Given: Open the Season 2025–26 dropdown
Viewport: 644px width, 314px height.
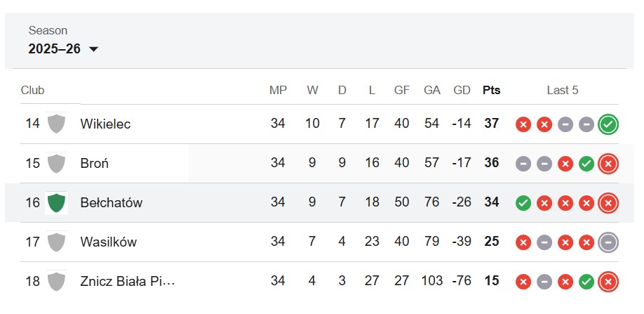Looking at the screenshot, I should (x=63, y=49).
